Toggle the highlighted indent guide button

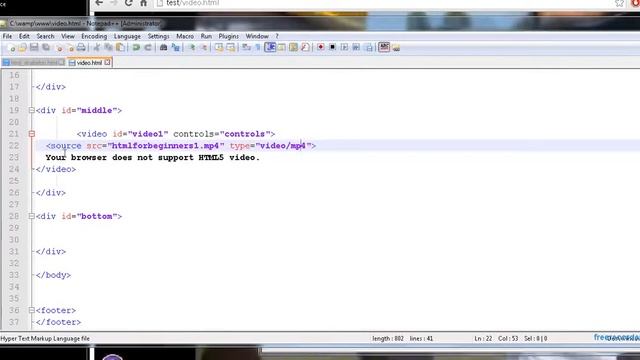click(270, 47)
